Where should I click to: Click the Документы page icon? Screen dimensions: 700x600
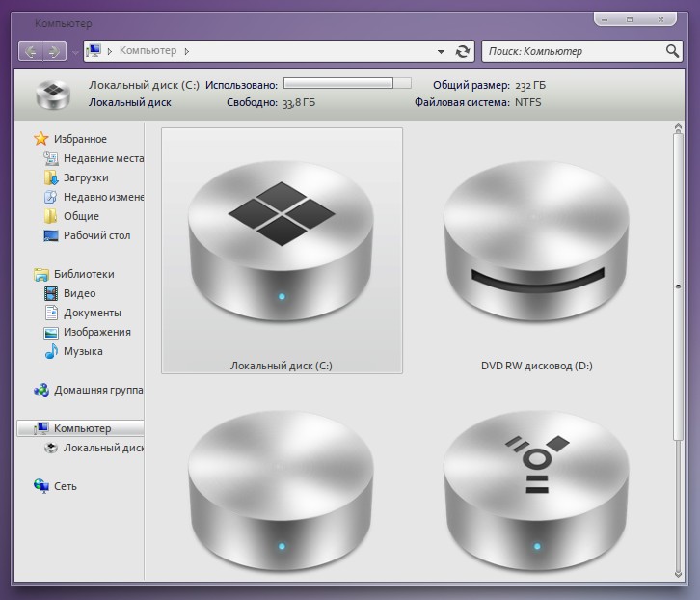pyautogui.click(x=51, y=313)
